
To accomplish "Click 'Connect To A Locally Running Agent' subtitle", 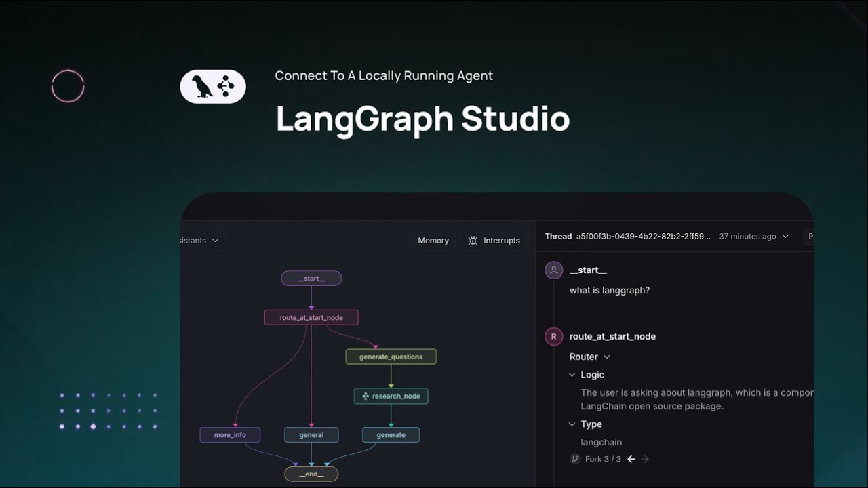I will [384, 75].
